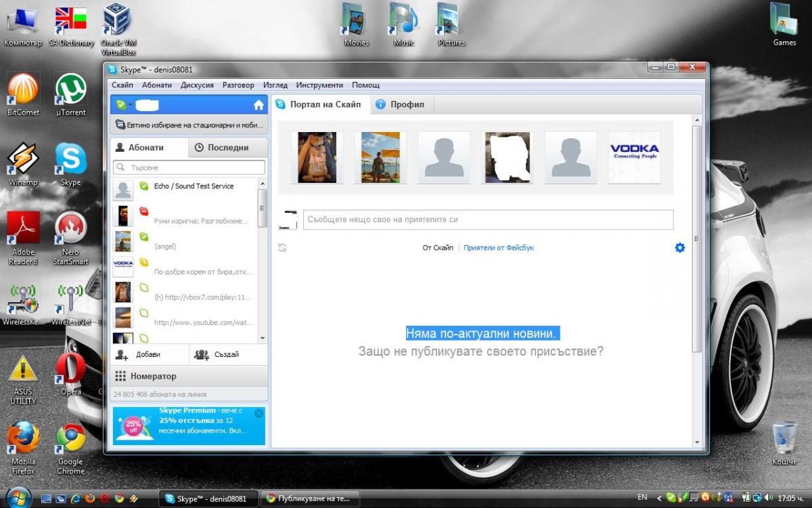Open the news feed settings gear

pyautogui.click(x=680, y=248)
